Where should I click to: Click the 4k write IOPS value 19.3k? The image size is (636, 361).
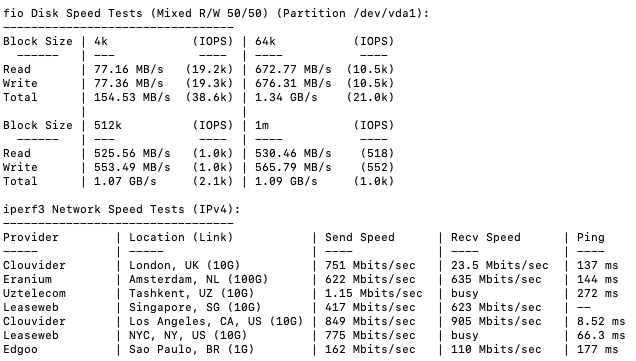coord(209,84)
